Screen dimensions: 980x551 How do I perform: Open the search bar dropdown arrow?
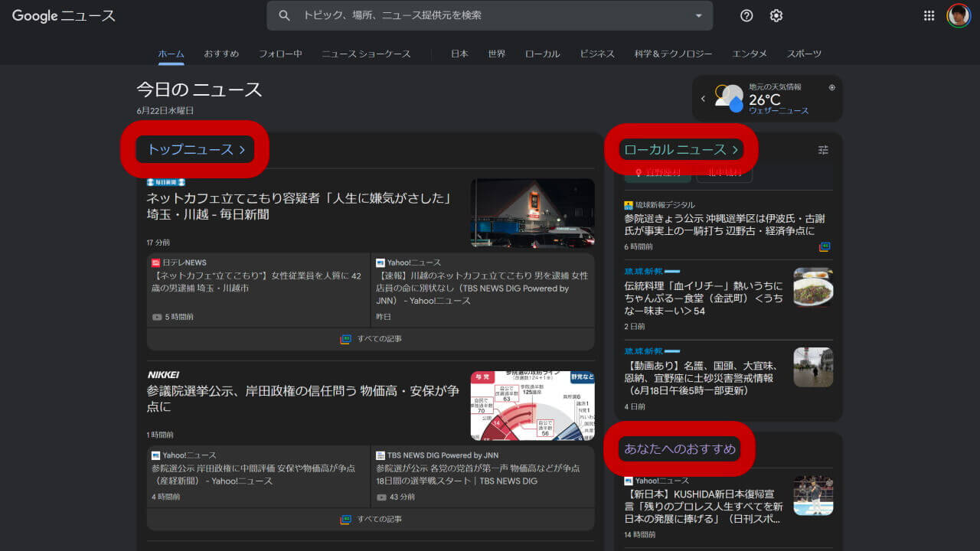pyautogui.click(x=697, y=15)
